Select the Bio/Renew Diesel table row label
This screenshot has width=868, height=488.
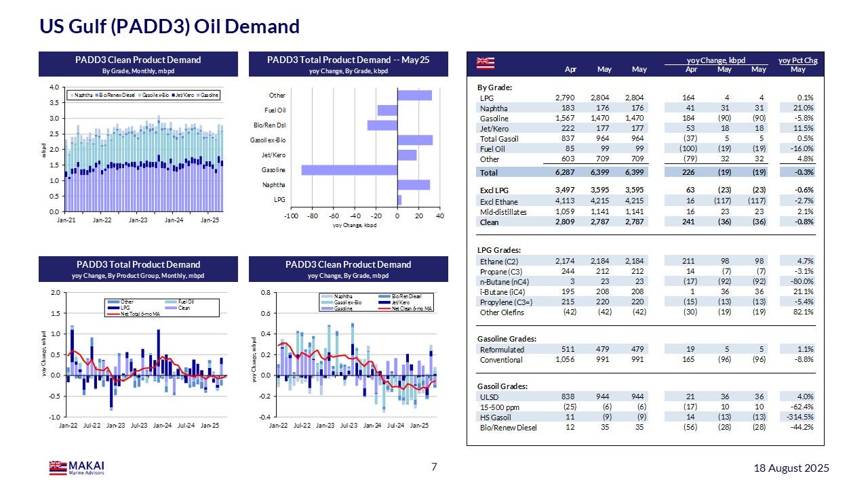(509, 428)
